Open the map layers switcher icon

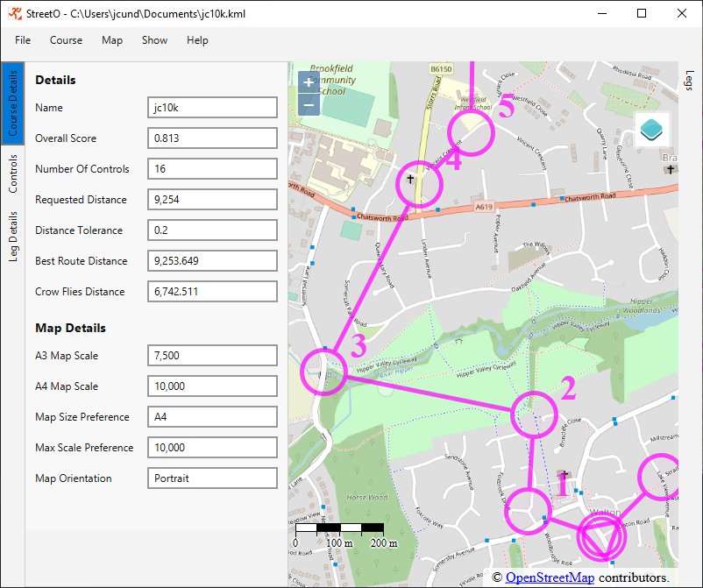pyautogui.click(x=651, y=130)
